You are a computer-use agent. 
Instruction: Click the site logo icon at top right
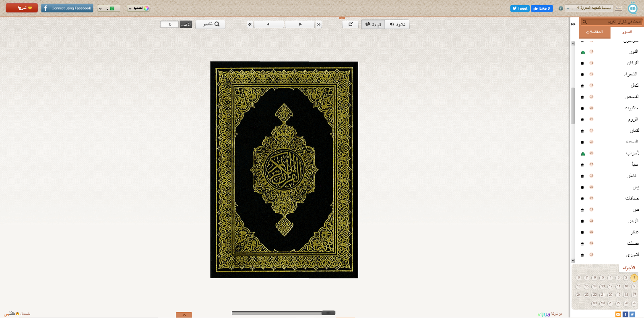pos(633,8)
